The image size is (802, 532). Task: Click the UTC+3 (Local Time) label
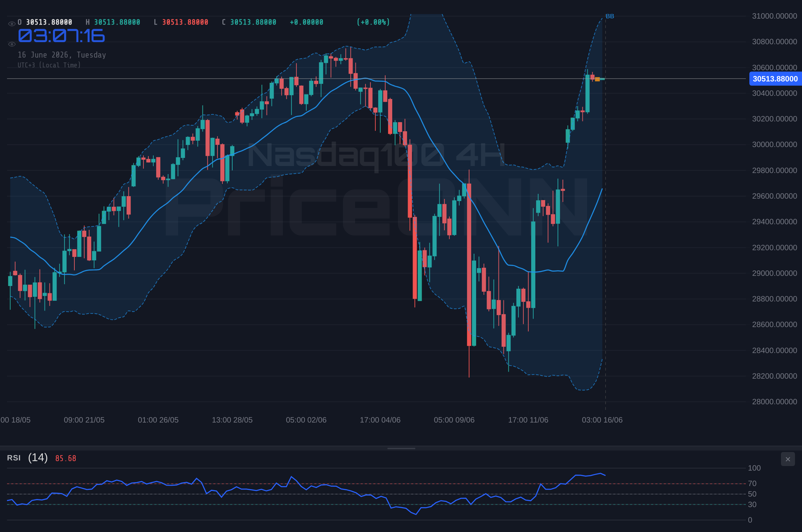click(49, 65)
